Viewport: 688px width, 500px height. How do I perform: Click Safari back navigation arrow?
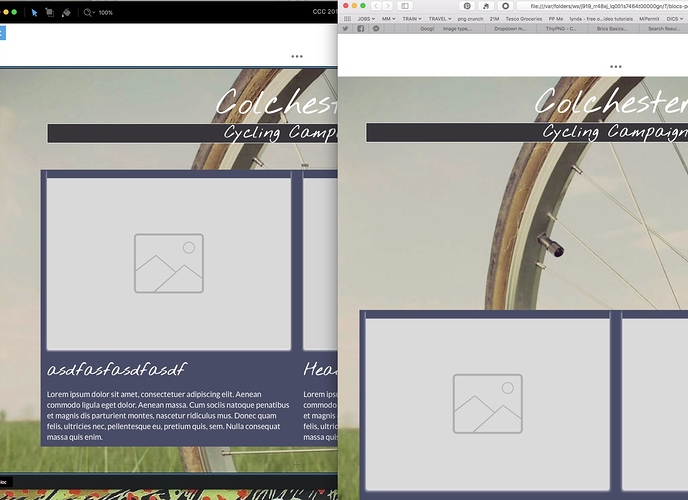[x=377, y=6]
